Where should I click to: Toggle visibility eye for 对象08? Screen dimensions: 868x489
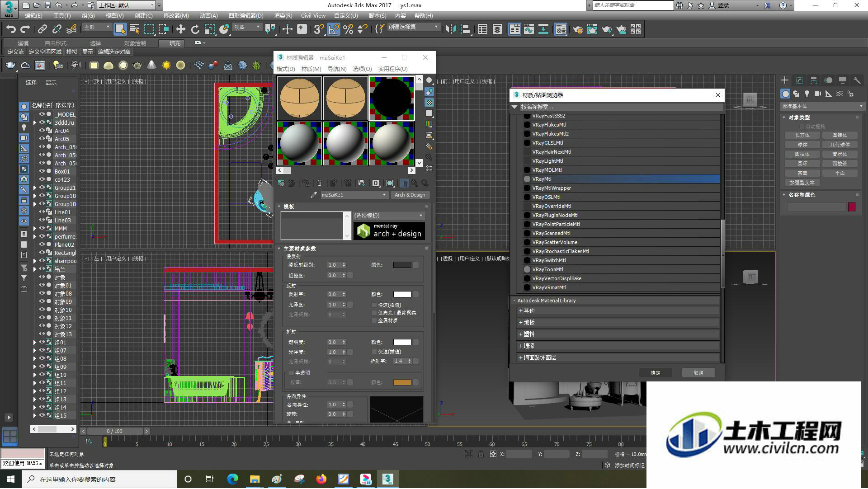point(42,293)
